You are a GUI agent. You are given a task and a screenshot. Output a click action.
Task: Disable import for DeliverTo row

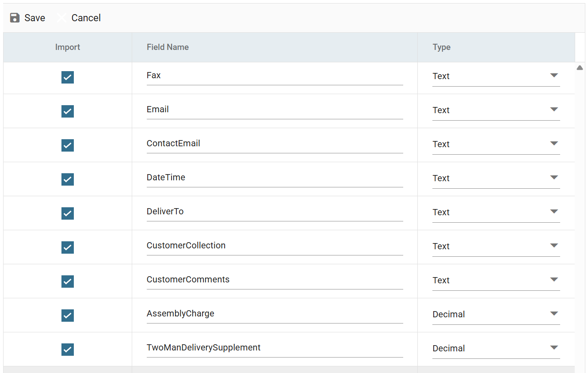[68, 213]
